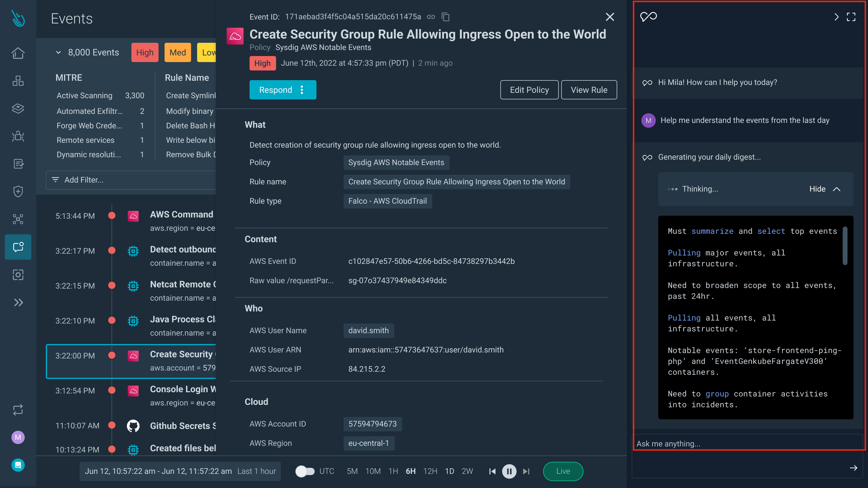Collapse the 8,000 Events summary chevron
The width and height of the screenshot is (868, 488).
click(58, 52)
